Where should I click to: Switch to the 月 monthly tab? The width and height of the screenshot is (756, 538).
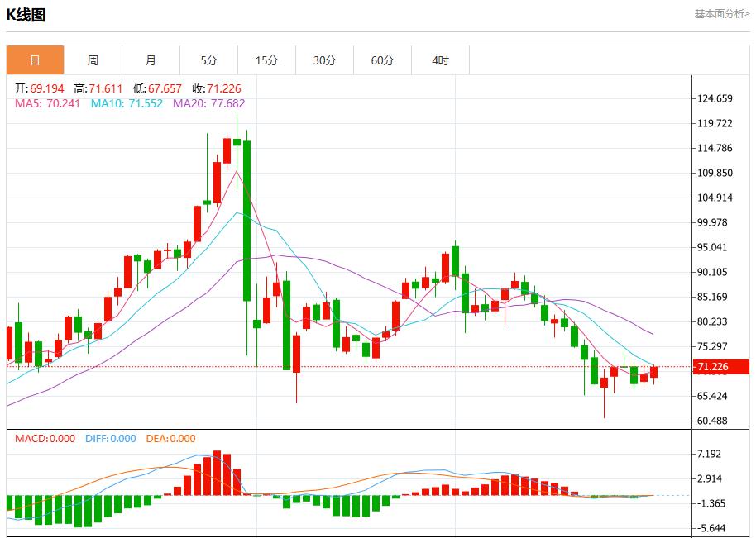point(151,60)
